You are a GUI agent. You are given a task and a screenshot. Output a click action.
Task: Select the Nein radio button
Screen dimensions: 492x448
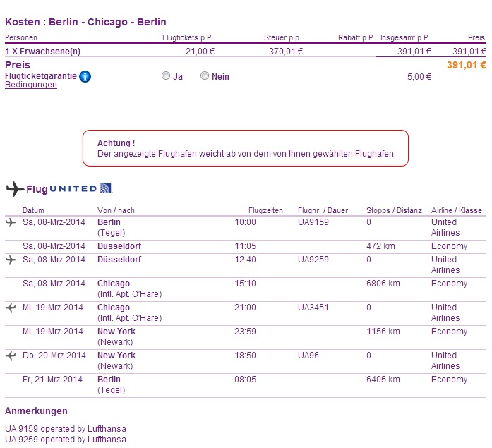point(204,76)
